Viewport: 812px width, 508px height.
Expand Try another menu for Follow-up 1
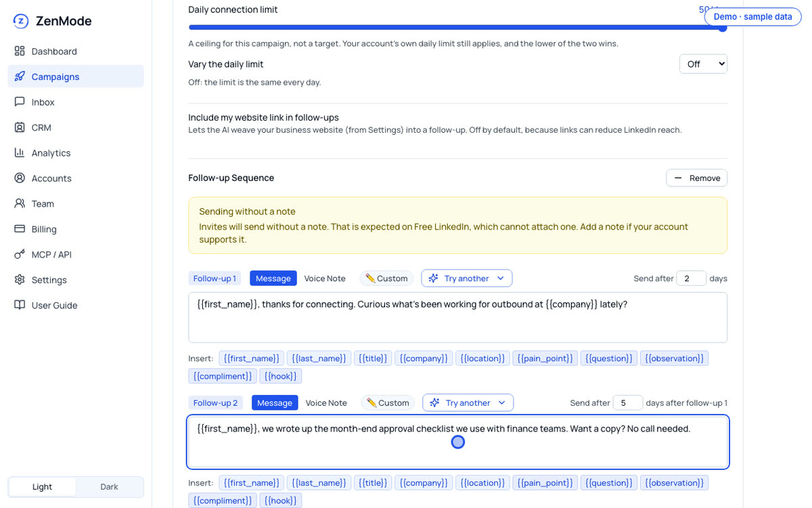click(x=467, y=278)
